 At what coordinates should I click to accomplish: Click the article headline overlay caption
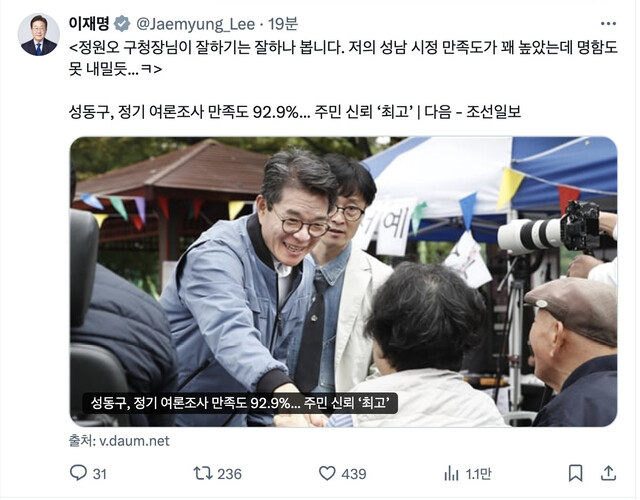[240, 403]
